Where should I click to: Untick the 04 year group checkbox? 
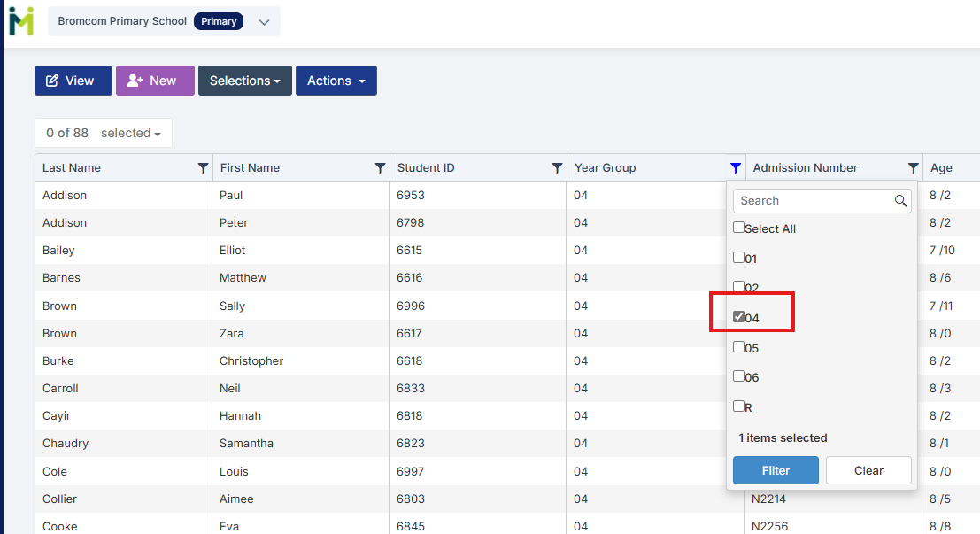click(x=738, y=317)
